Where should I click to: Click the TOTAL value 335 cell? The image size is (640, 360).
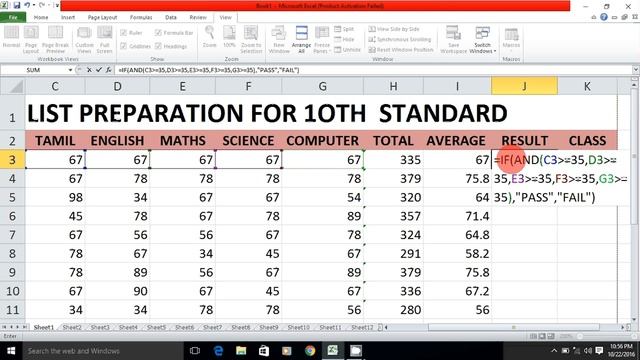point(393,160)
